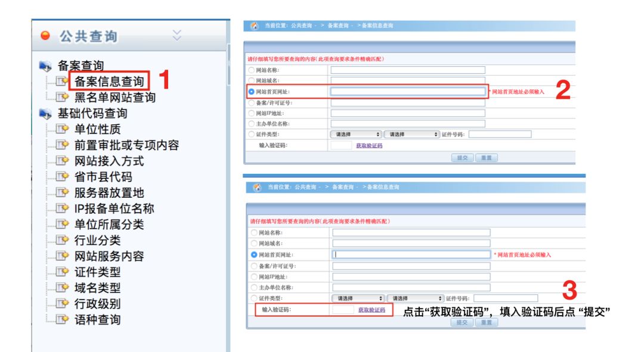The width and height of the screenshot is (644, 352).
Task: Click 重置 button in the upper form
Action: 487,158
